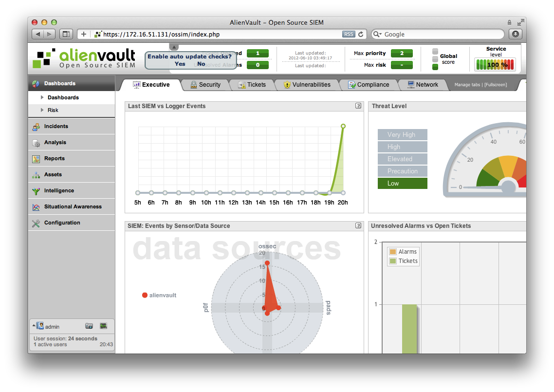Choose No for auto update checks
554x392 pixels.
201,64
